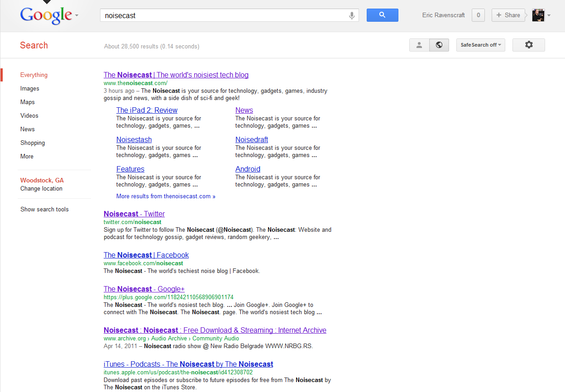Open Eric Ravenscraft profile name
Image resolution: width=565 pixels, height=392 pixels.
click(x=444, y=15)
